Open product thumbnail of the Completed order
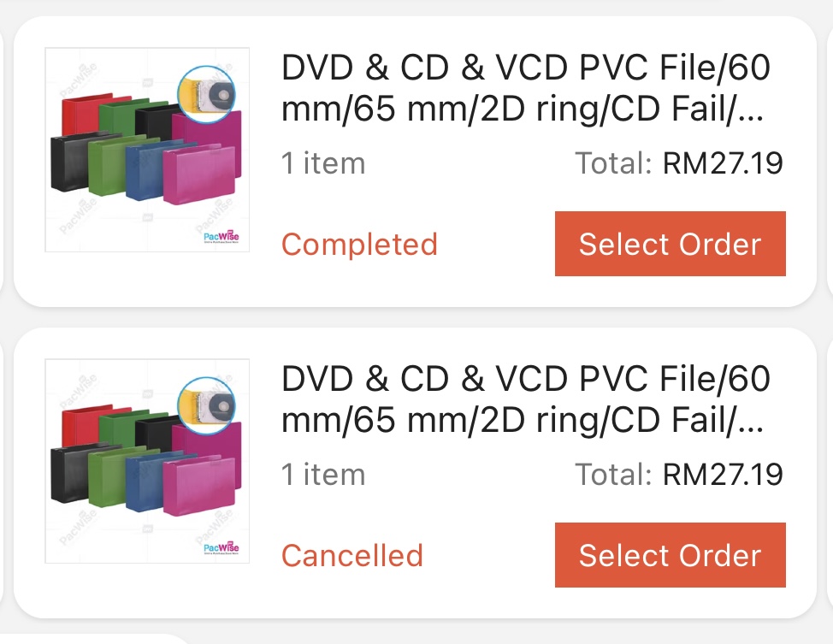Viewport: 833px width, 644px height. click(147, 150)
